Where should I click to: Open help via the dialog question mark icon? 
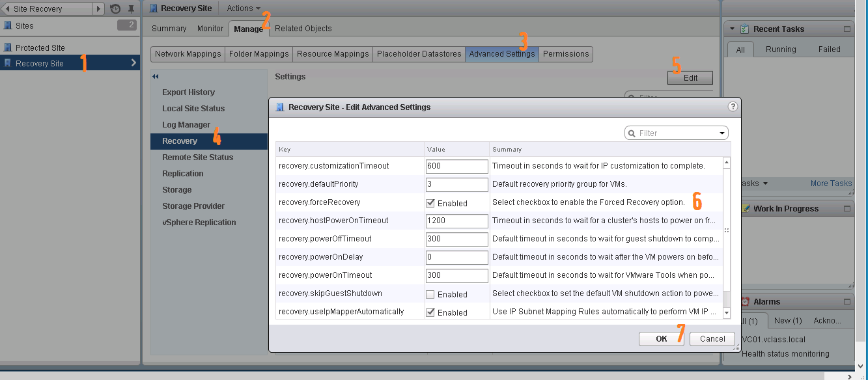(x=733, y=107)
